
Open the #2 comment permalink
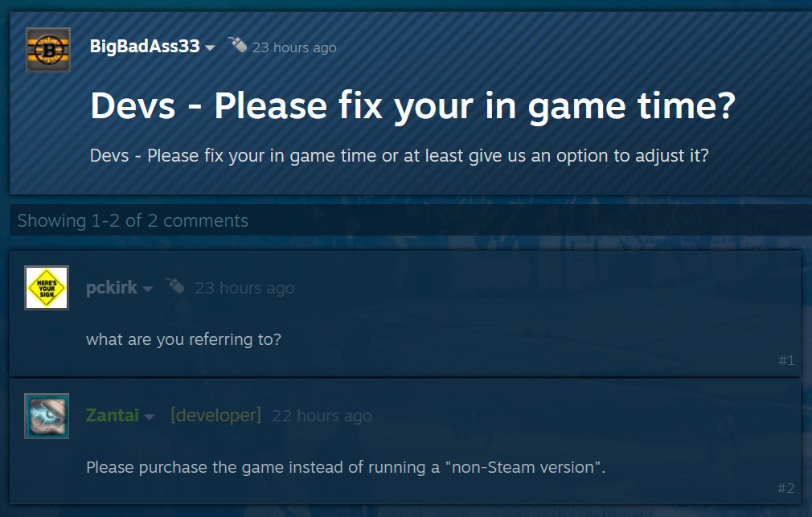coord(786,488)
